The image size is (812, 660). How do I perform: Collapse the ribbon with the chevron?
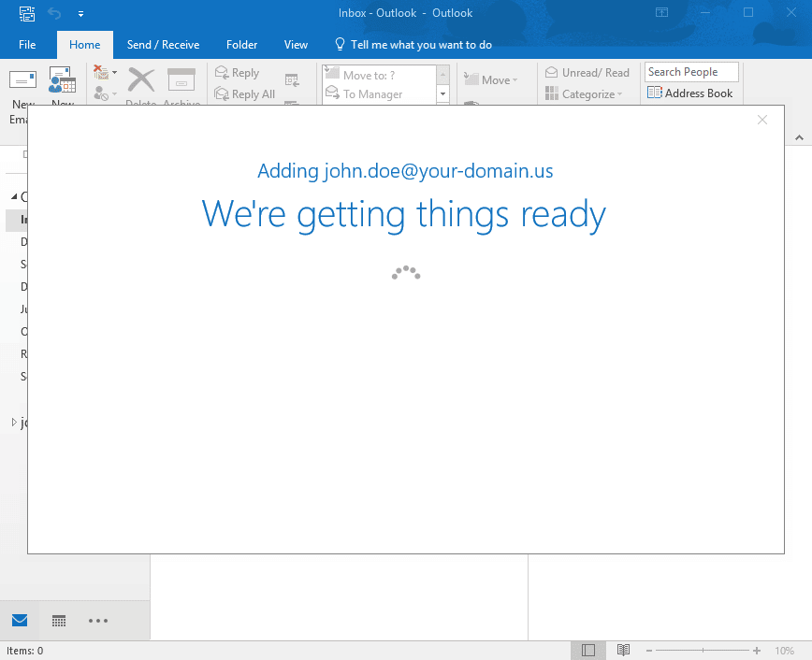pyautogui.click(x=800, y=137)
